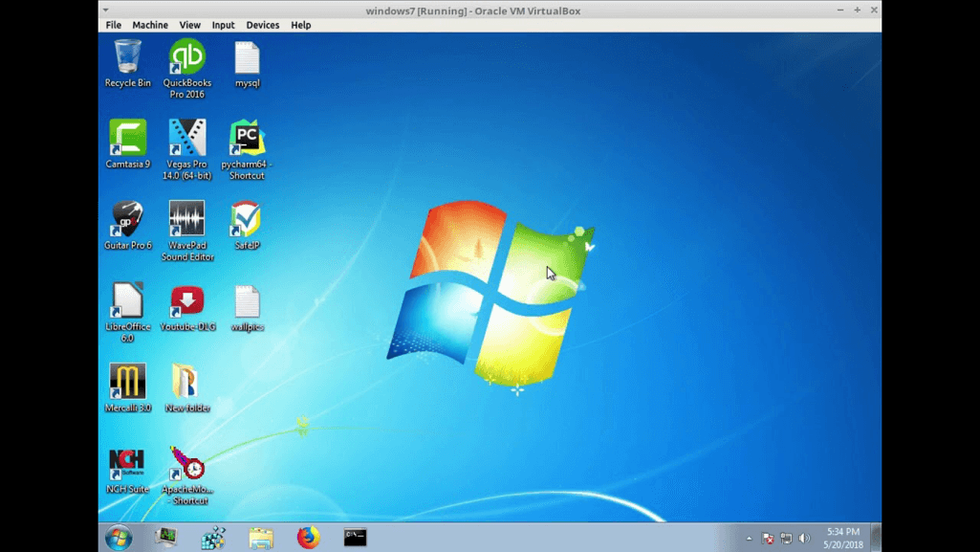Select the Mercalli 3.0 icon
The image size is (980, 552).
point(127,383)
